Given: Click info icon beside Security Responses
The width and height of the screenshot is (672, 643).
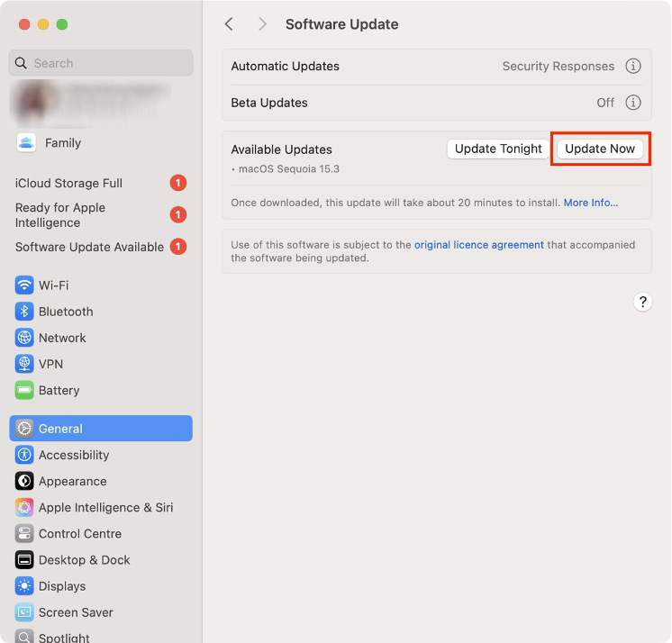Looking at the screenshot, I should pyautogui.click(x=633, y=66).
